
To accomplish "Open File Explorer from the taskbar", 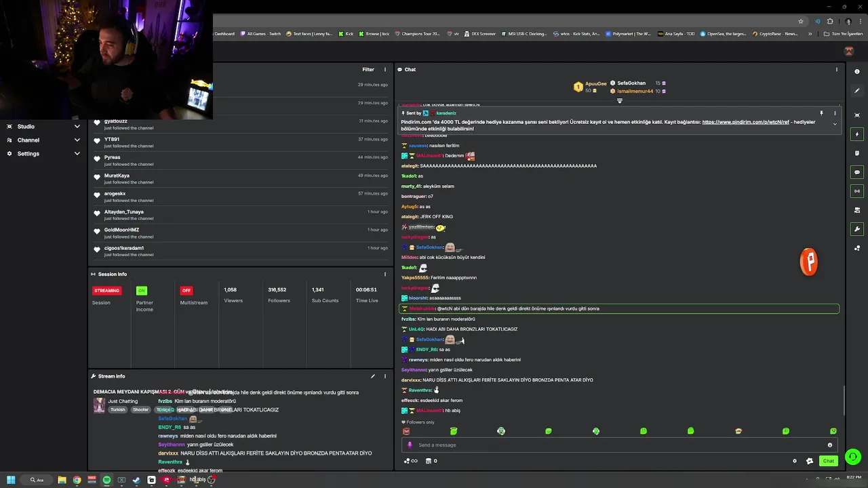I will [x=62, y=480].
